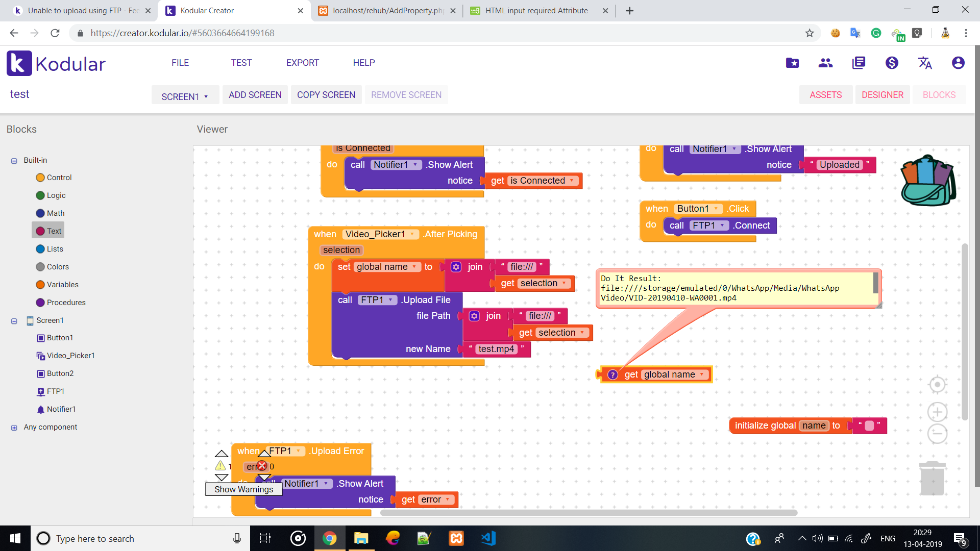Click the dollar donate icon
The image size is (980, 551).
pos(892,63)
